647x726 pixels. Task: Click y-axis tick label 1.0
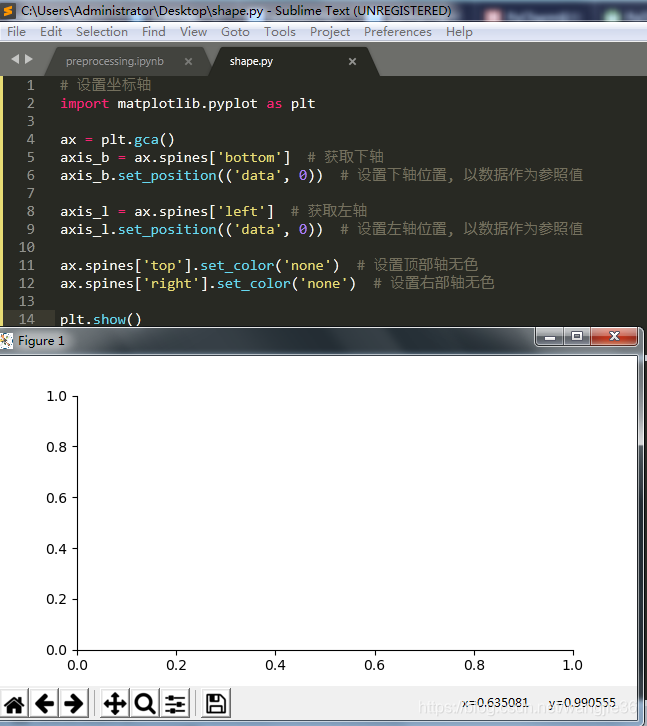tap(56, 396)
